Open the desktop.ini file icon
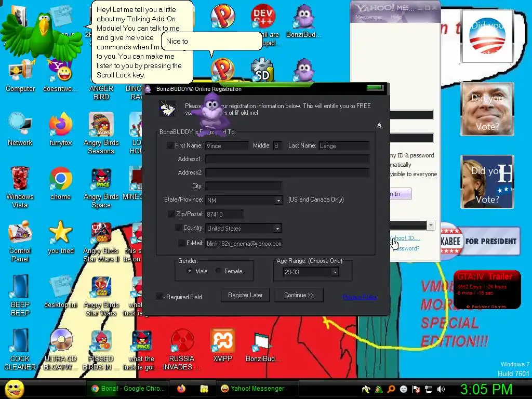The width and height of the screenshot is (532, 399). coord(60,291)
